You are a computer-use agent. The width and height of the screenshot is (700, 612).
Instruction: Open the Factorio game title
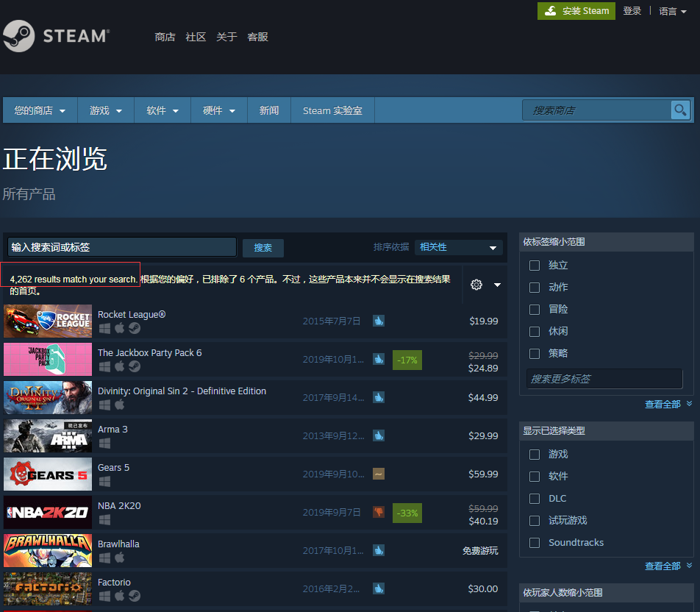point(114,582)
